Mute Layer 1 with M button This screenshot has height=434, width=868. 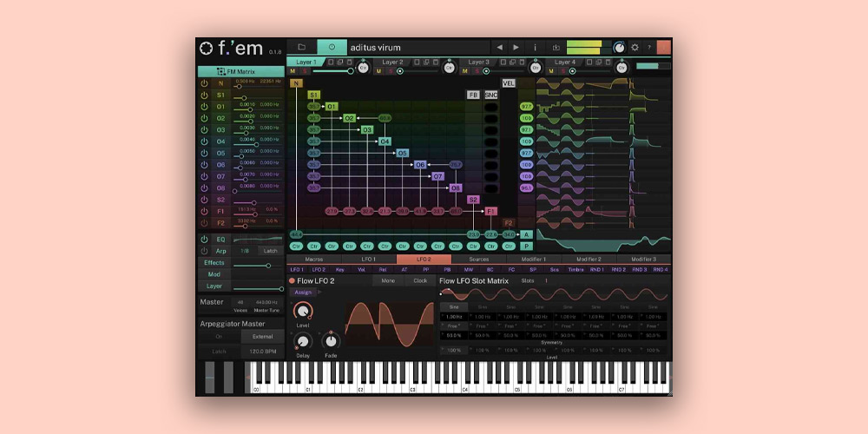[x=293, y=70]
